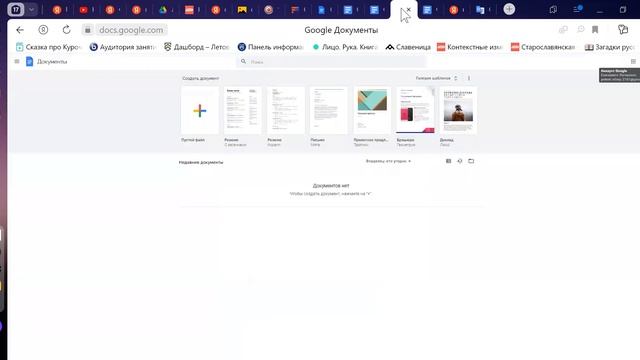Open the browser collections icon in title bar

tap(553, 9)
